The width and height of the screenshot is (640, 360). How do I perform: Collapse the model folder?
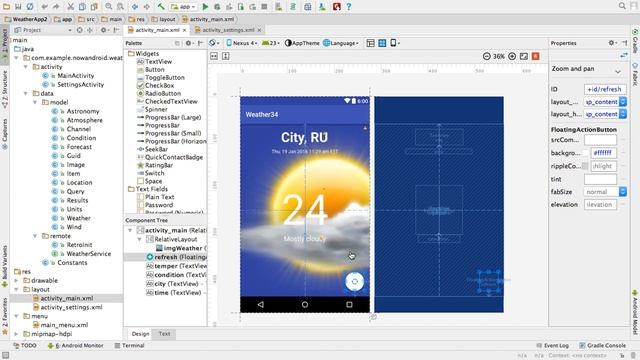(35, 102)
